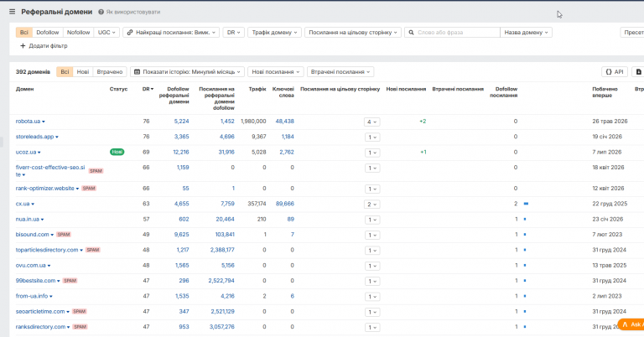
Task: Open Втрачені посилання dropdown
Action: click(340, 72)
